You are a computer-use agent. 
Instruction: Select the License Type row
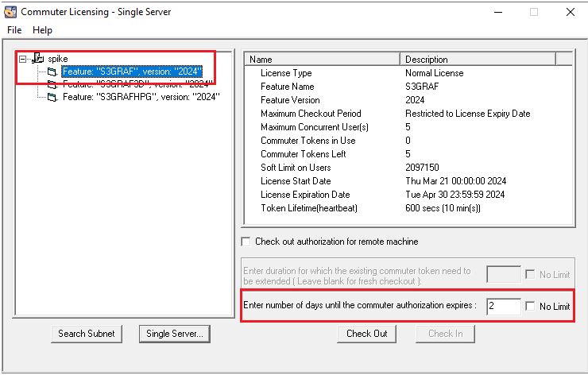(408, 73)
